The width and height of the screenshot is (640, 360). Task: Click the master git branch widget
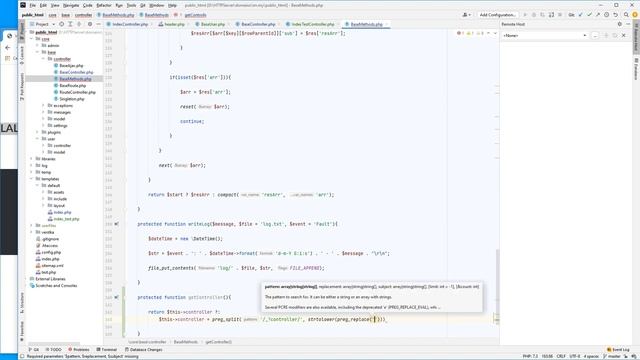click(x=611, y=356)
